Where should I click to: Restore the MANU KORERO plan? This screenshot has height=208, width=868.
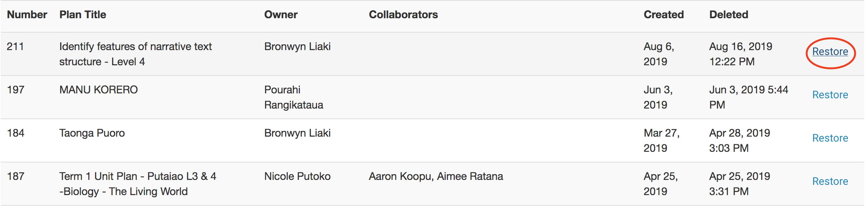pyautogui.click(x=830, y=95)
